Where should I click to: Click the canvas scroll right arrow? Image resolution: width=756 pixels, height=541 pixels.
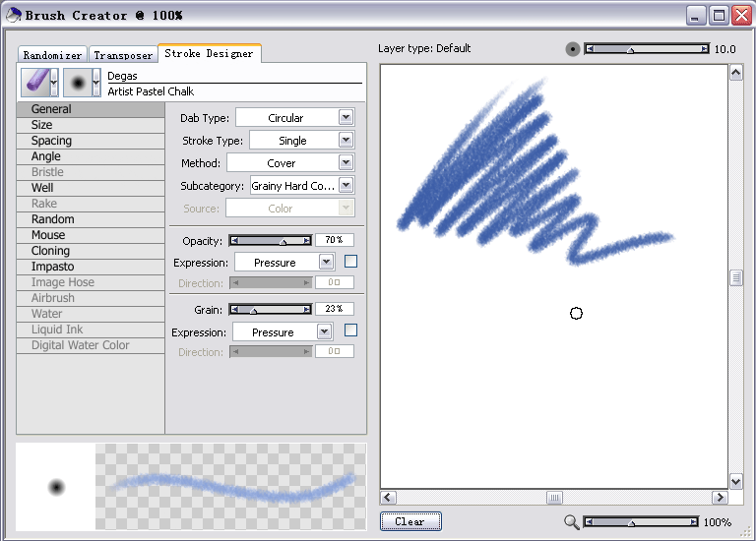[x=720, y=497]
